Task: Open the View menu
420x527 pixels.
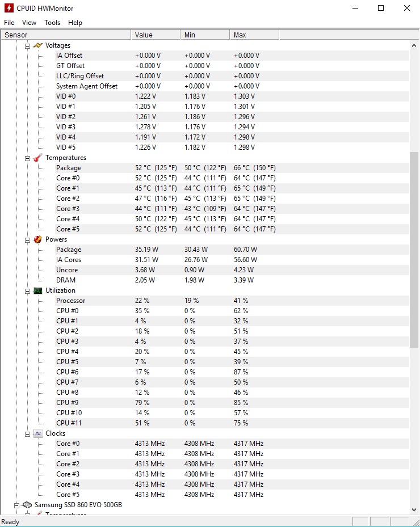Action: (x=30, y=23)
